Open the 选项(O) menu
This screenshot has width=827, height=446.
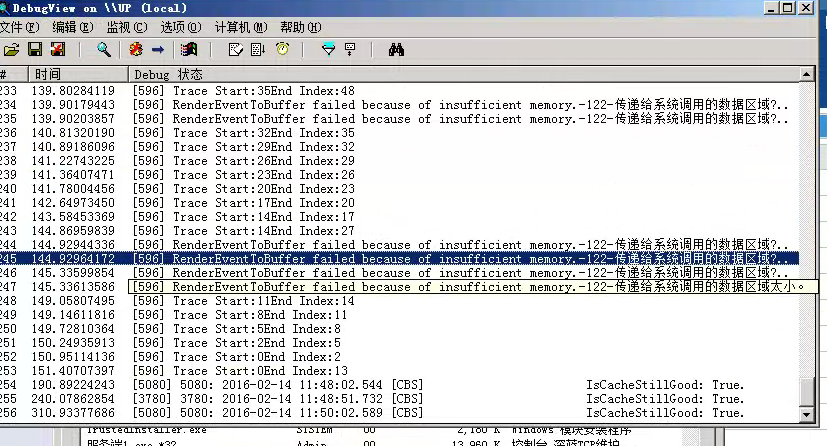pyautogui.click(x=180, y=27)
